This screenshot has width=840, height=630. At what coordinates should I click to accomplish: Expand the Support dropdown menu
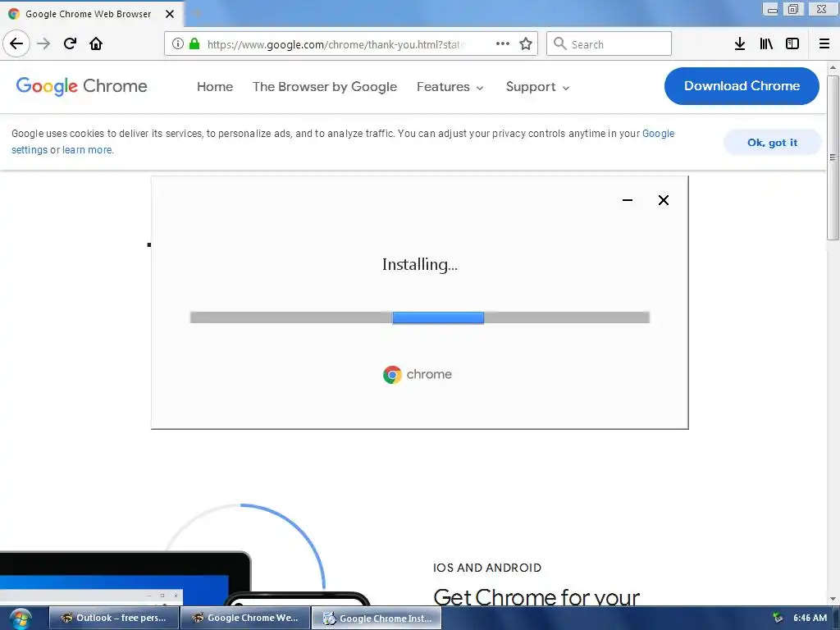(x=537, y=87)
